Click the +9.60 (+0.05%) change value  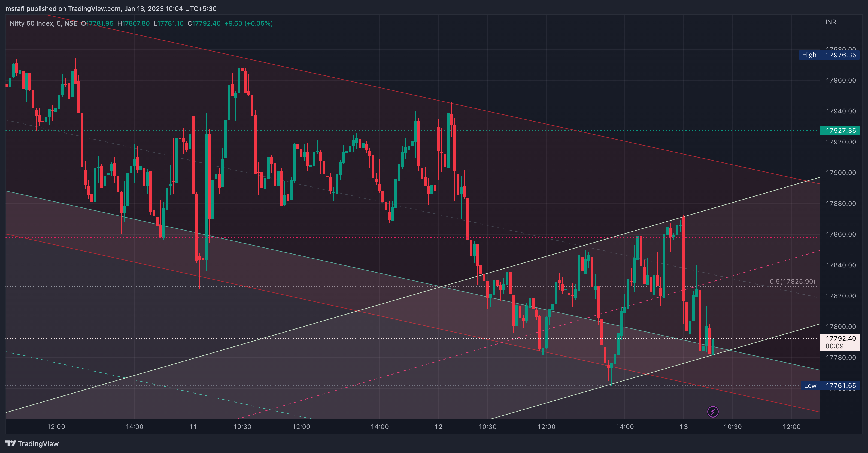(x=249, y=23)
